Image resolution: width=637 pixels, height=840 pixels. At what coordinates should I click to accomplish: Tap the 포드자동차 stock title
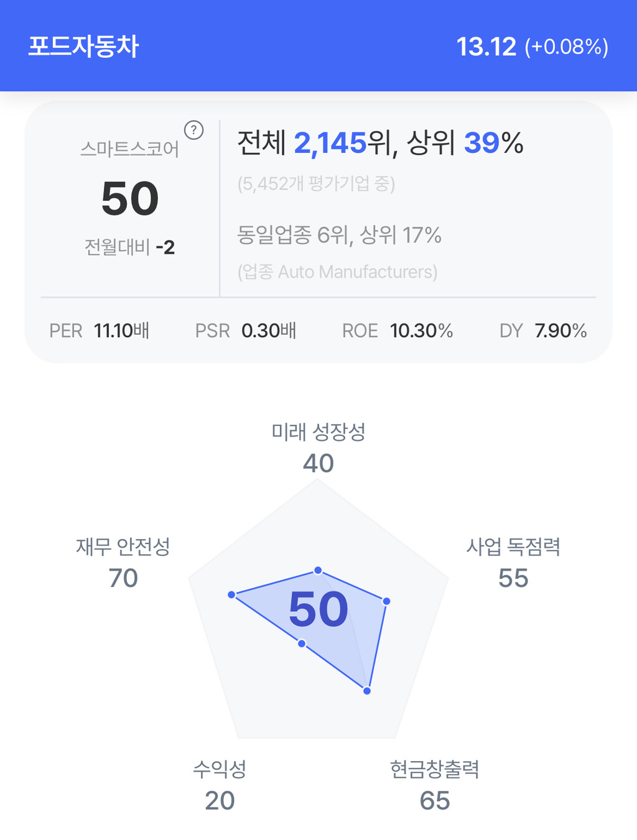83,47
